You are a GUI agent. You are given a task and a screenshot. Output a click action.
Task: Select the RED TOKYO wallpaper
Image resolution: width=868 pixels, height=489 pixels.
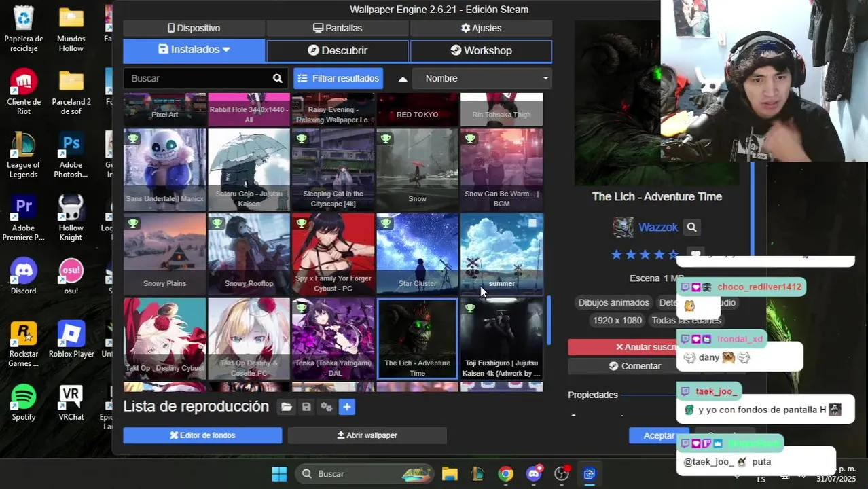(417, 109)
